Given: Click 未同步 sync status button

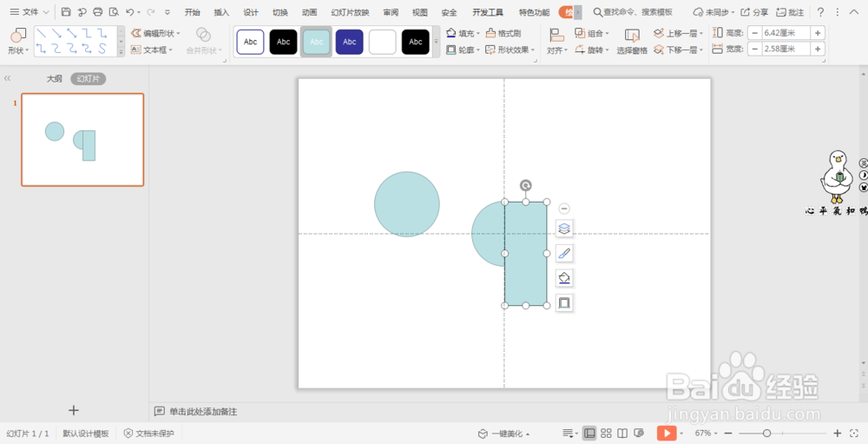Looking at the screenshot, I should (x=714, y=11).
